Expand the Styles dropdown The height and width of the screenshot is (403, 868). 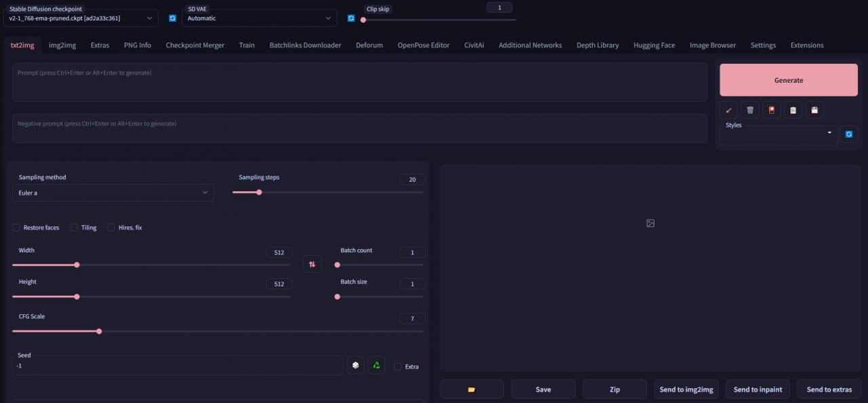pyautogui.click(x=778, y=134)
